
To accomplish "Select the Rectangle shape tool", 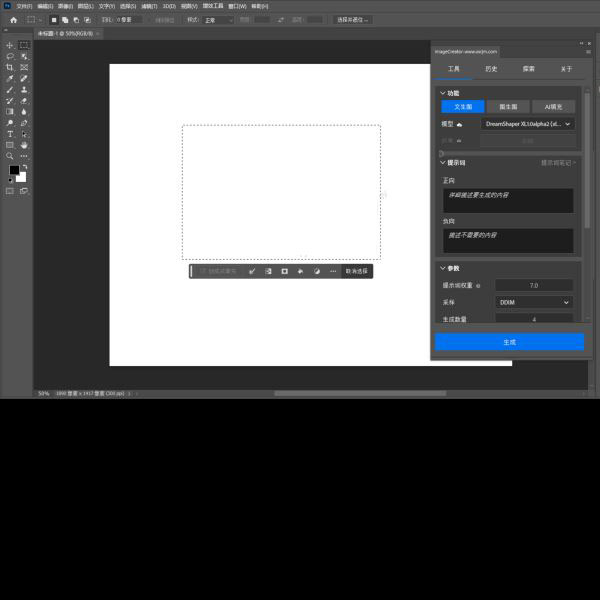I will click(x=10, y=145).
